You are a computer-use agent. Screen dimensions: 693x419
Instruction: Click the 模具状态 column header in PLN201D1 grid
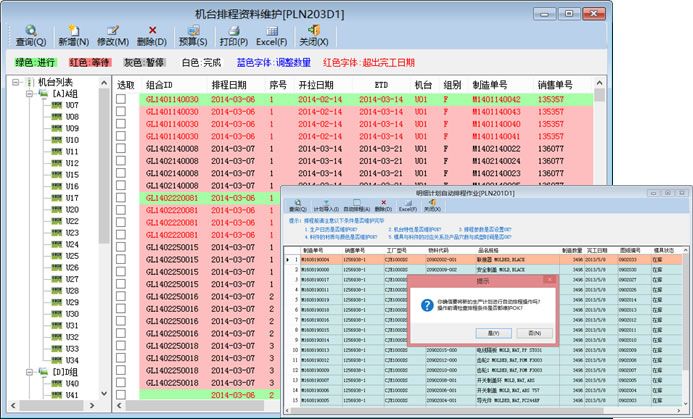pos(663,250)
